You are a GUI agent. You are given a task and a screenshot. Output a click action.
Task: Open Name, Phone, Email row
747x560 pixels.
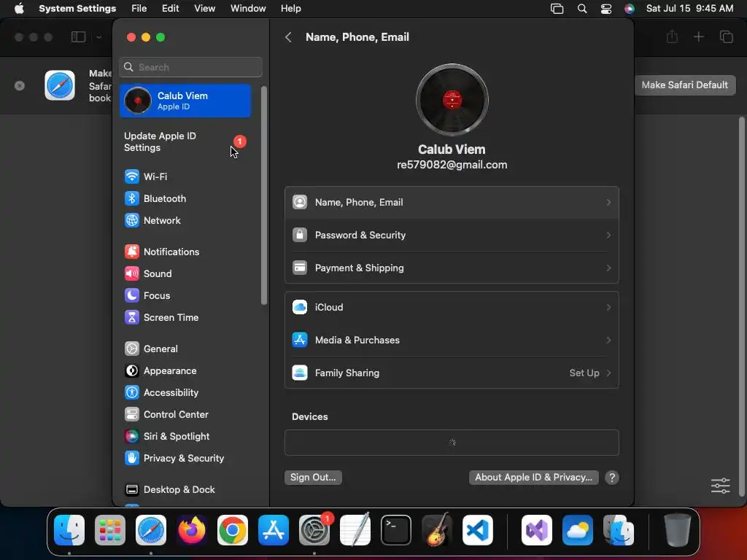tap(452, 203)
